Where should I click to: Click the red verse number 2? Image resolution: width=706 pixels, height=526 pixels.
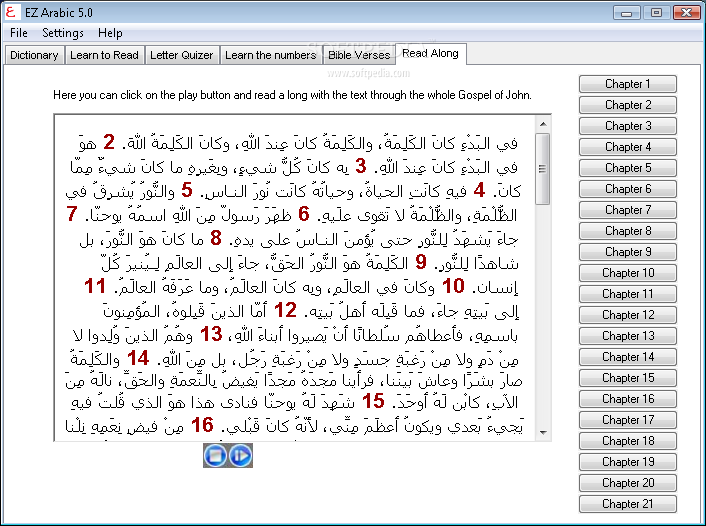[x=109, y=142]
